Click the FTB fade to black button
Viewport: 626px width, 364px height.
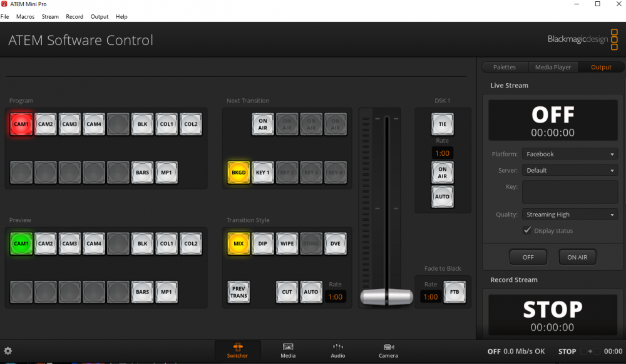coord(454,292)
